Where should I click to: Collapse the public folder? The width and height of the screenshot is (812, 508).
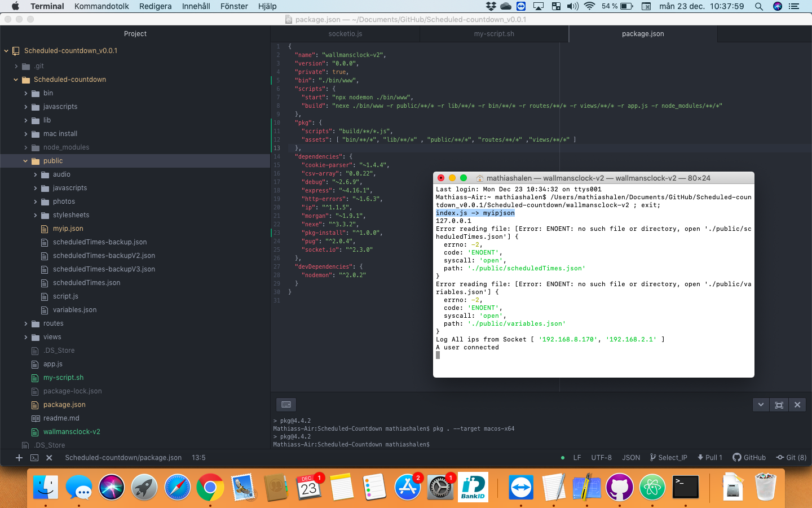[x=25, y=161]
